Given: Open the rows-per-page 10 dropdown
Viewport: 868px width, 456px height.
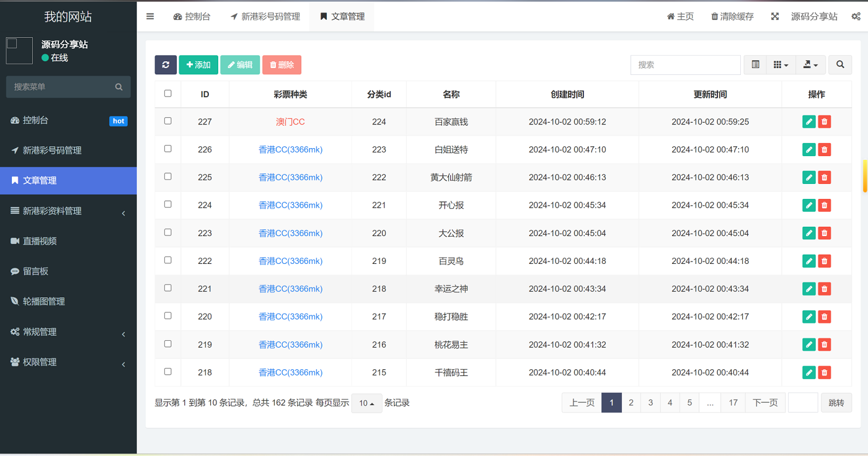Looking at the screenshot, I should click(366, 403).
